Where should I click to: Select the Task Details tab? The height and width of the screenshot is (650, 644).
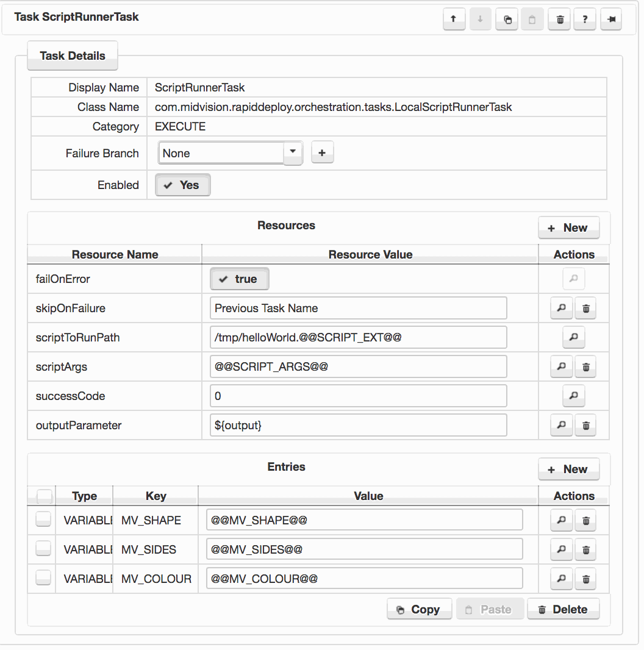click(73, 55)
